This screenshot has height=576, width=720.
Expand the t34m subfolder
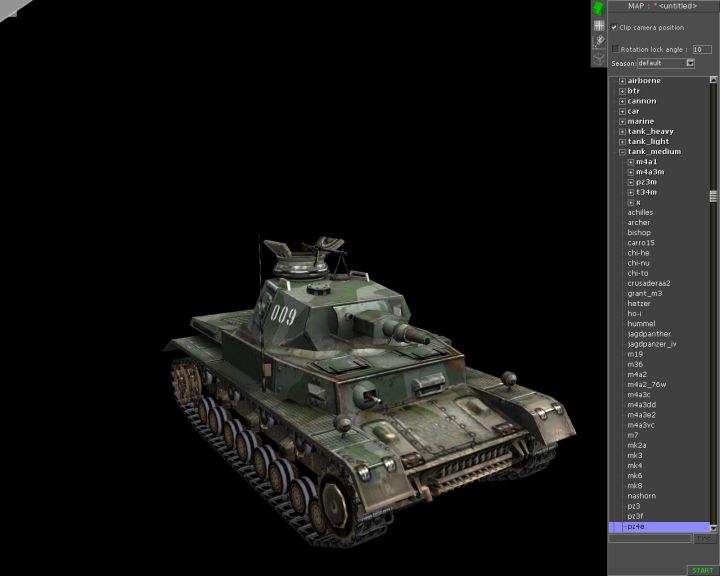(x=631, y=192)
